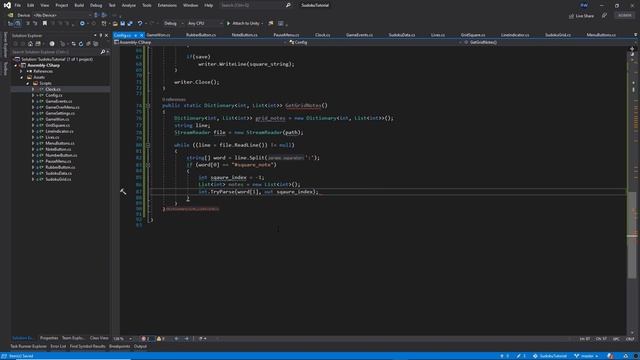Click the warnings count indicator below the editor
This screenshot has width=640, height=360.
[161, 338]
